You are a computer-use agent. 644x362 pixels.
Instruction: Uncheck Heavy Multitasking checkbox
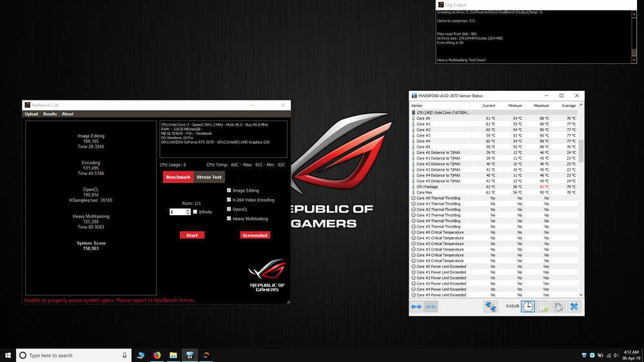[x=229, y=219]
